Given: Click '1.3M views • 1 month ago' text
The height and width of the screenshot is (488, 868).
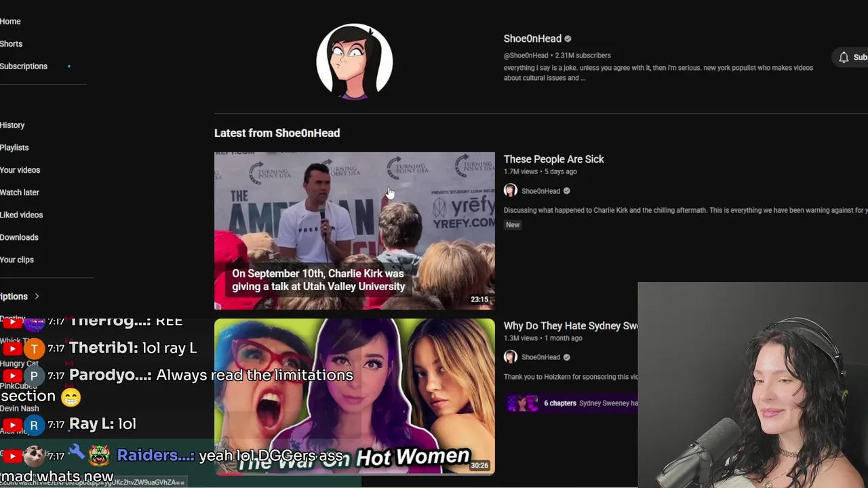Looking at the screenshot, I should (542, 338).
